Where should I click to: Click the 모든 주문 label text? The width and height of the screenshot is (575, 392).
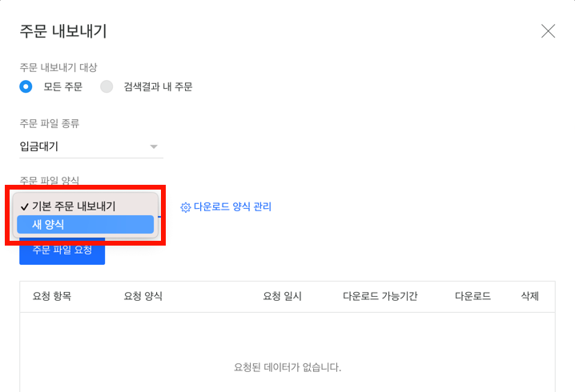[62, 87]
